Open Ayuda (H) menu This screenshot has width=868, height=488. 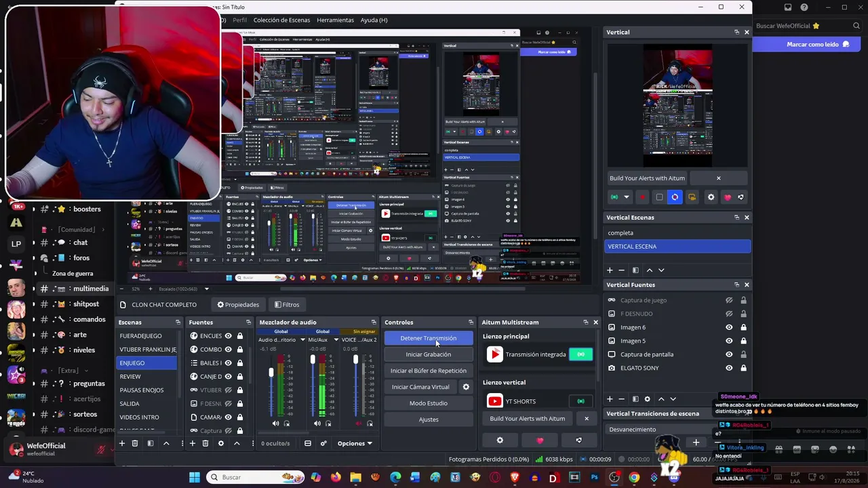pyautogui.click(x=374, y=20)
